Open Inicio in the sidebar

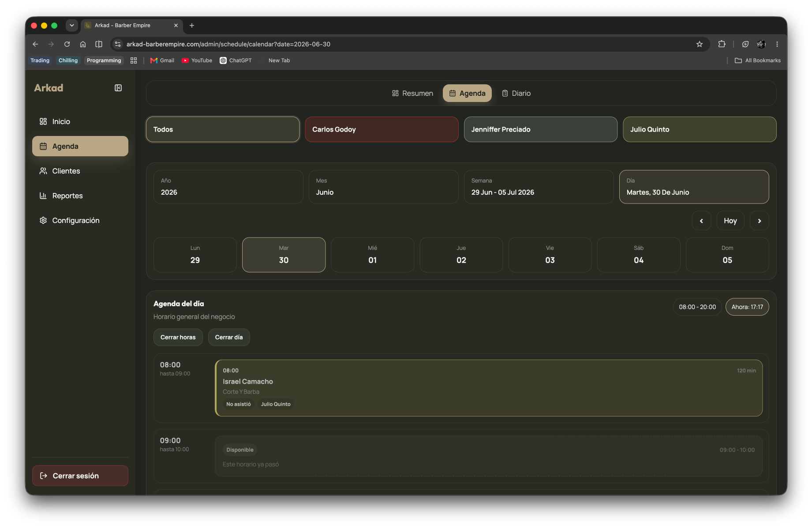pyautogui.click(x=80, y=121)
